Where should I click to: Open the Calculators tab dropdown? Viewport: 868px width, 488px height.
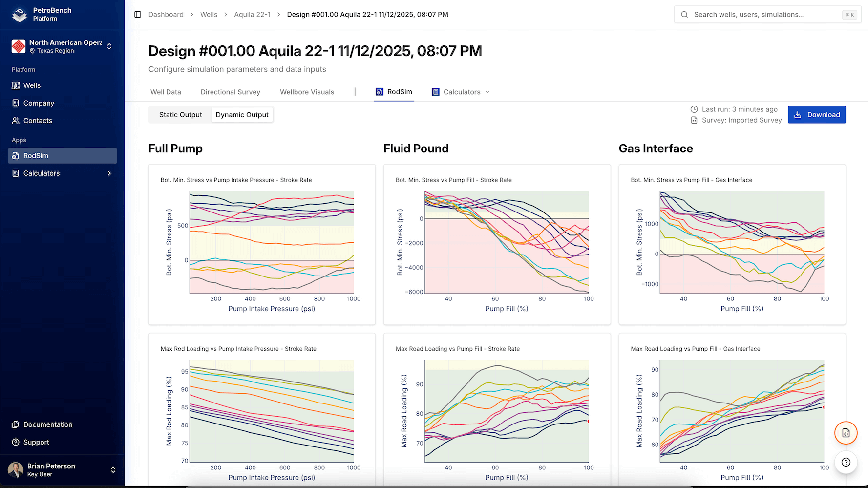[x=488, y=92]
